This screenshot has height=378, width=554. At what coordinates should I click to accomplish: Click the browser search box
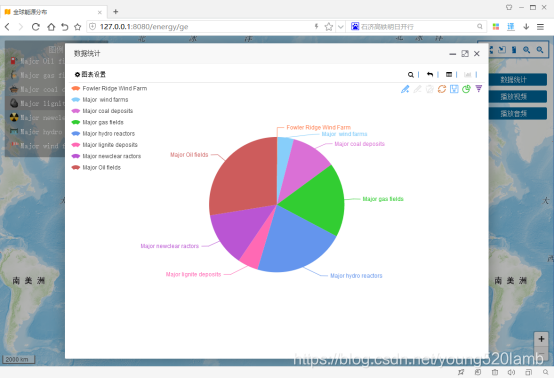[417, 27]
